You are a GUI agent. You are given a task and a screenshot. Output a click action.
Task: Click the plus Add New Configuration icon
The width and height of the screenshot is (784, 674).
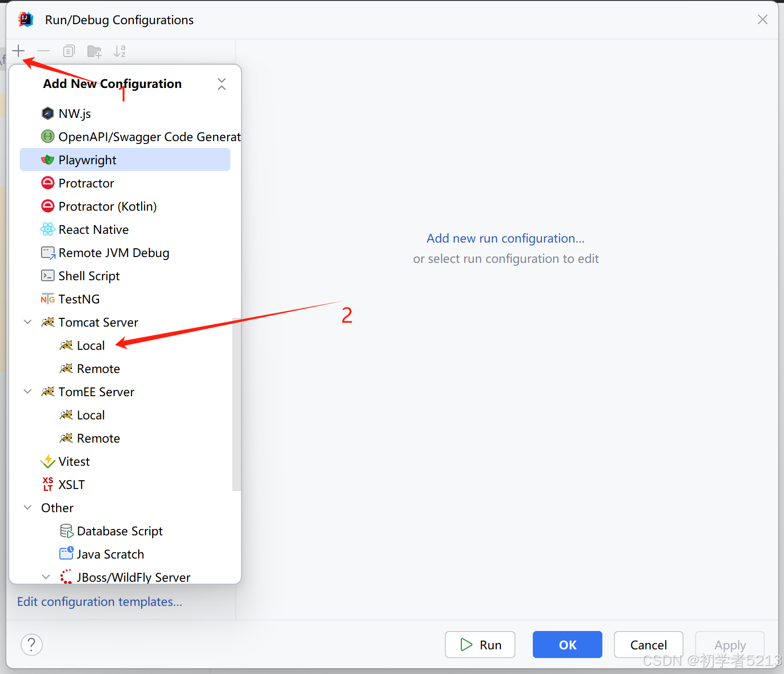(18, 51)
